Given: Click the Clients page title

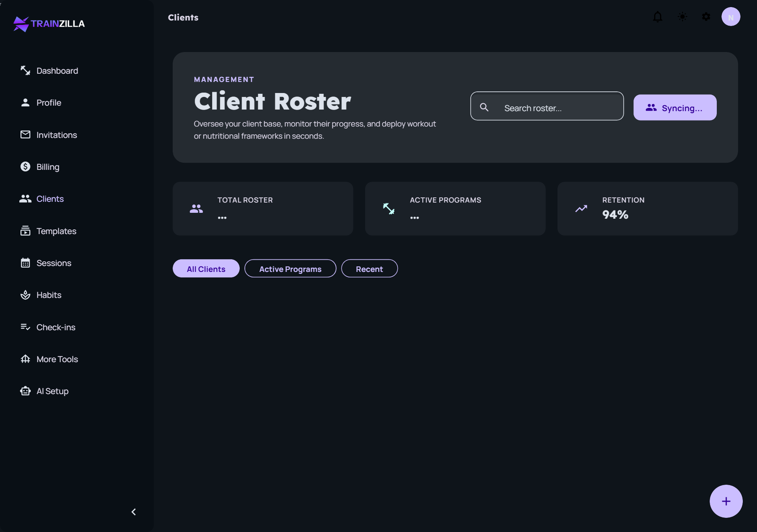Looking at the screenshot, I should 183,17.
